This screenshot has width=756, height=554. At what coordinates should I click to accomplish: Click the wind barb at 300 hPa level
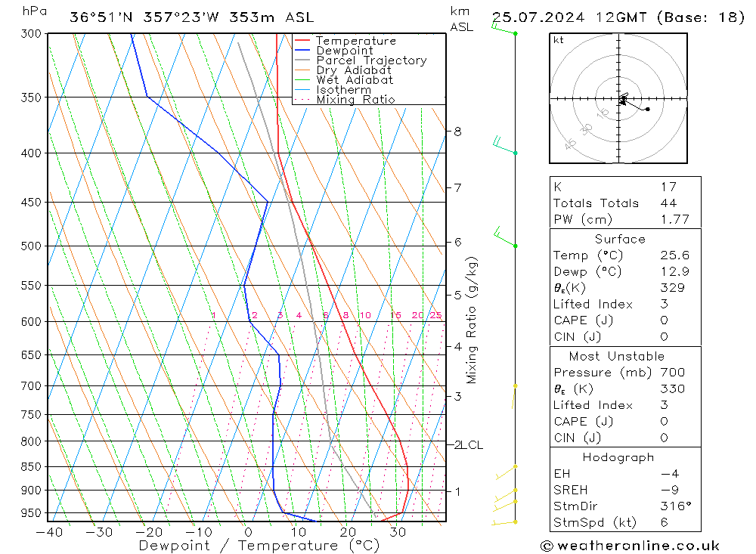(x=503, y=29)
